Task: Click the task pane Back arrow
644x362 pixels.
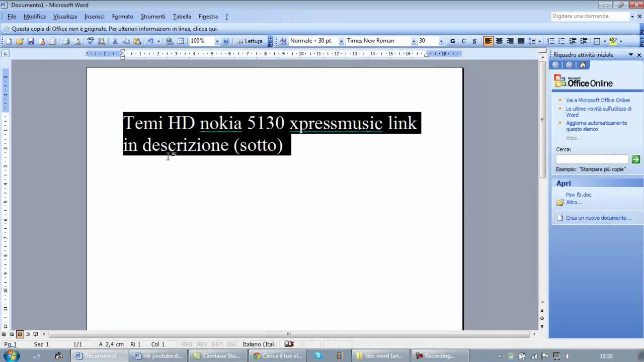Action: click(x=555, y=65)
